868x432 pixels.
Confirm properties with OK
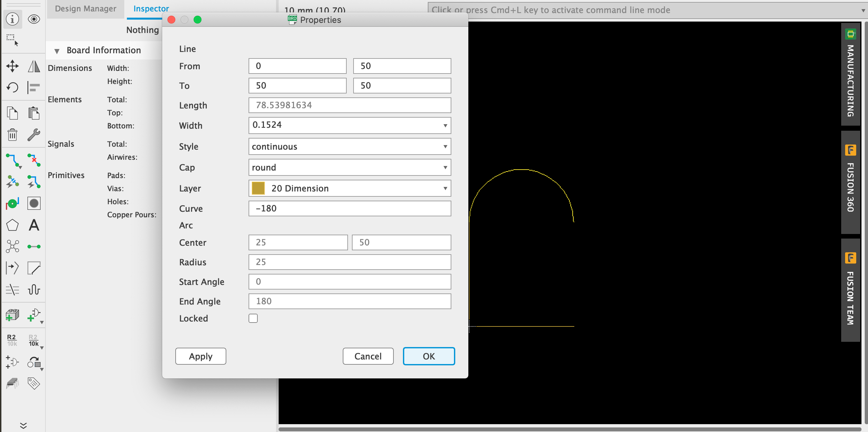click(x=429, y=356)
